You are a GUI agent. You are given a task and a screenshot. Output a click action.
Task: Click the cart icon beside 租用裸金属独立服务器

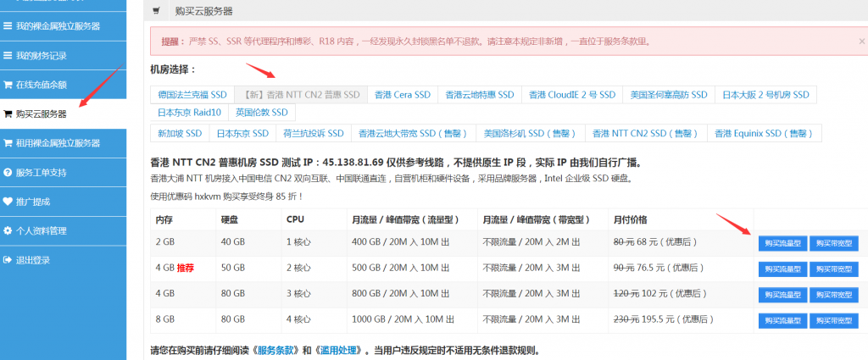point(8,143)
